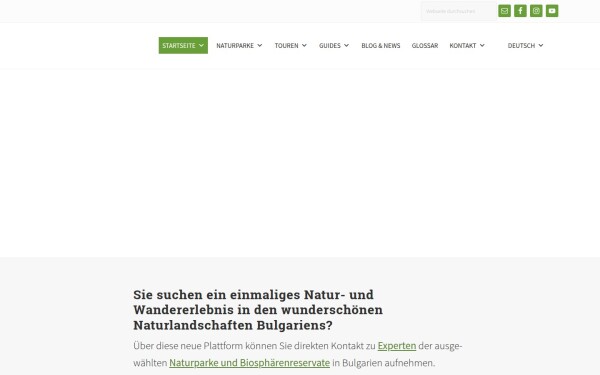Open the YouTube channel icon

[x=552, y=11]
